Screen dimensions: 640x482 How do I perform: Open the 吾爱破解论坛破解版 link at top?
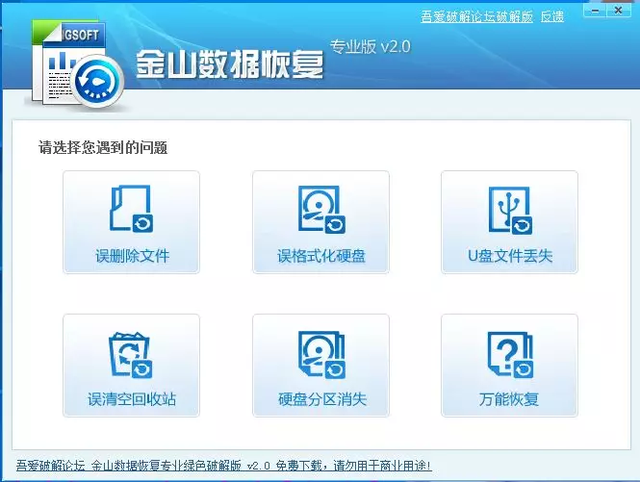476,16
